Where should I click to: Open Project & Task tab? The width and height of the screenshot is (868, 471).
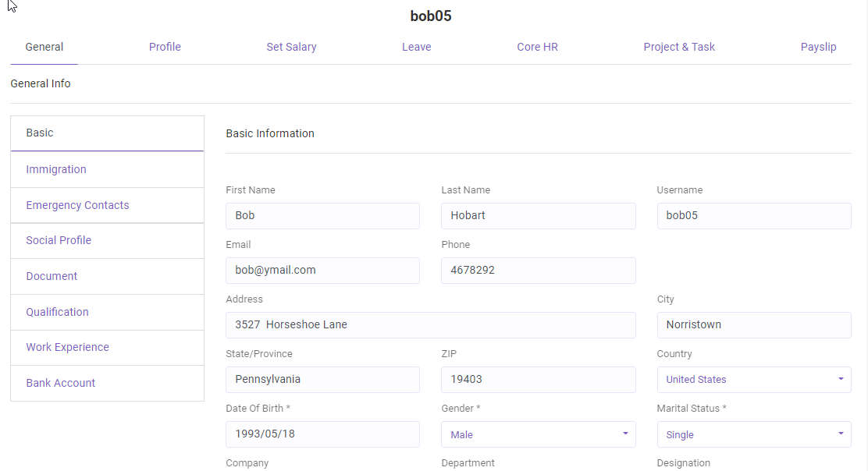coord(679,47)
